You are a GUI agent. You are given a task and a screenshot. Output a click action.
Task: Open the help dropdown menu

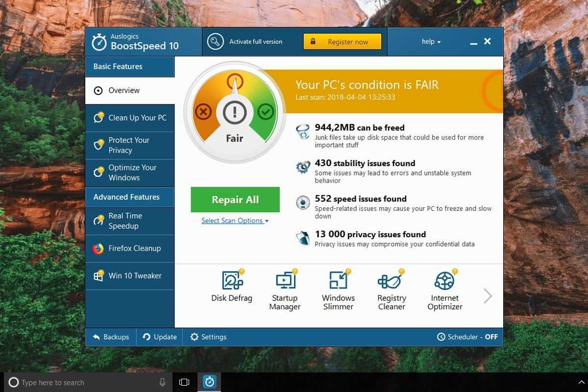pos(431,42)
